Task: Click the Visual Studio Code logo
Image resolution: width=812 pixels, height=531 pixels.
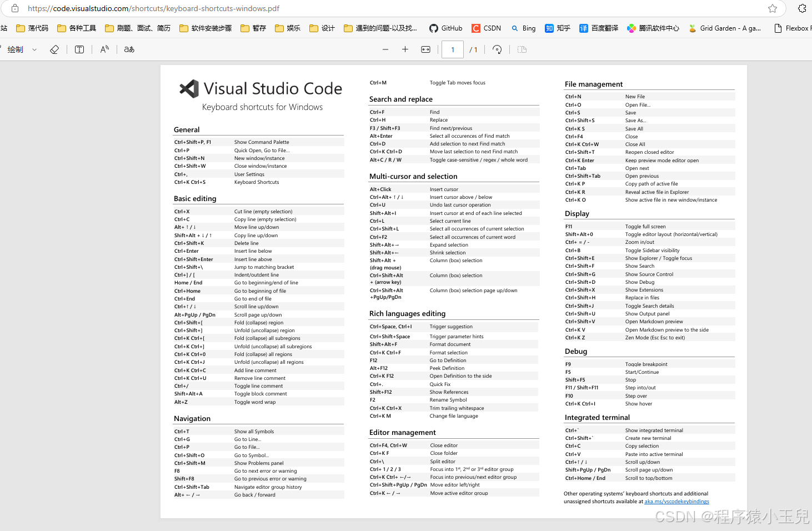Action: (x=189, y=89)
